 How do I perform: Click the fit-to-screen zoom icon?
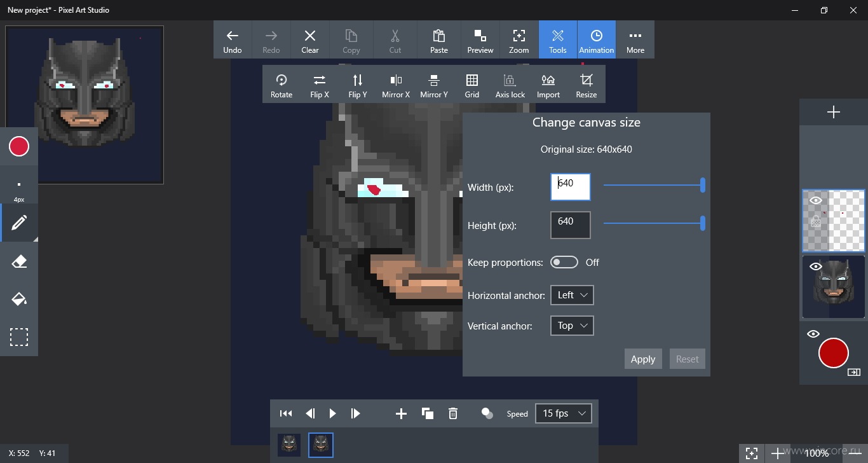(x=752, y=453)
